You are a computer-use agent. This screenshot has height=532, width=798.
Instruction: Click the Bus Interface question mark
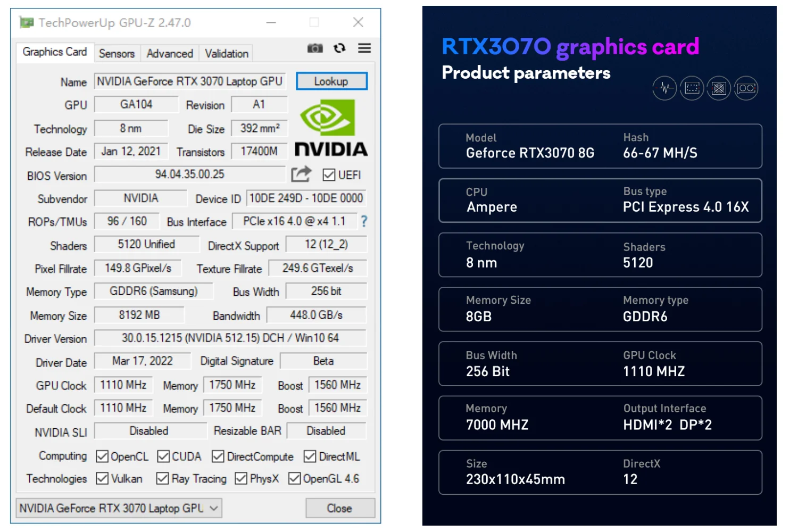[x=364, y=221]
